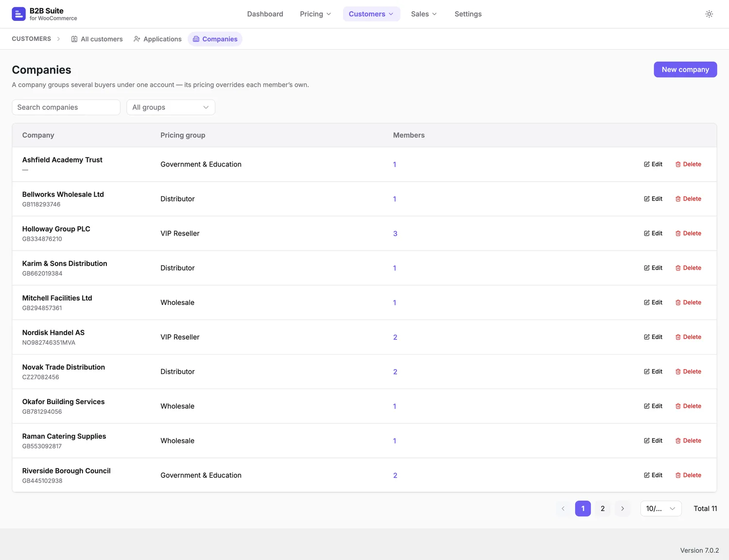Click the trash icon for Okafor Building Services
Image resolution: width=729 pixels, height=560 pixels.
point(678,406)
